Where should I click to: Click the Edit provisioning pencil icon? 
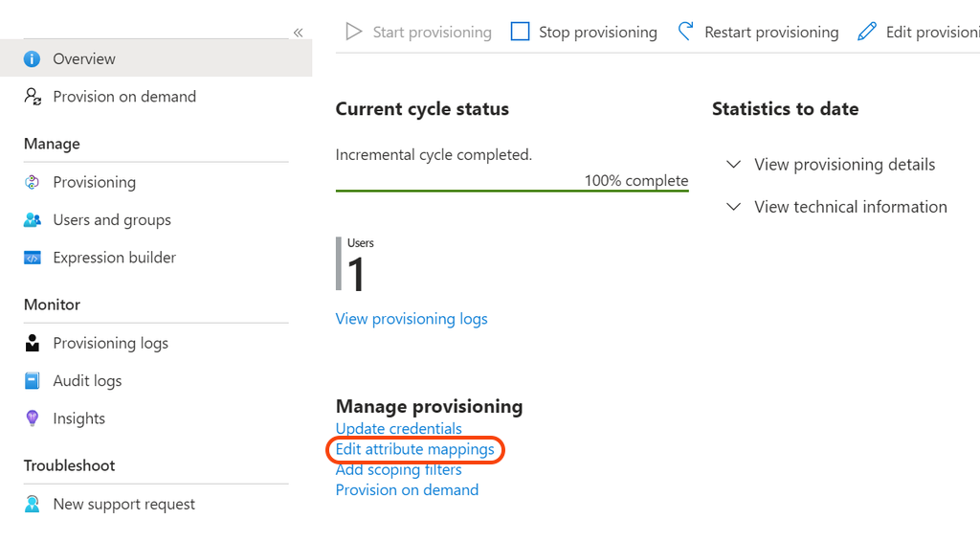pyautogui.click(x=867, y=32)
